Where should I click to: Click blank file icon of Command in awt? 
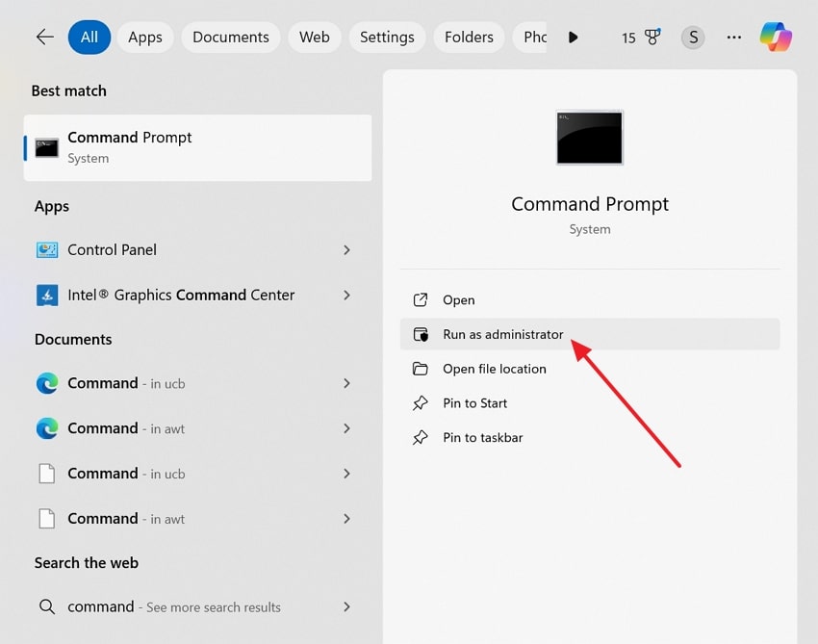(47, 519)
